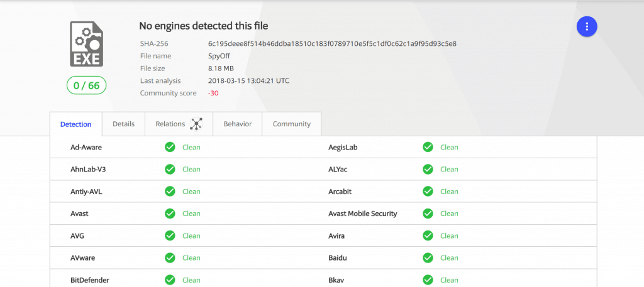Click the file size 8.18 MB
The width and height of the screenshot is (644, 287).
[x=221, y=68]
